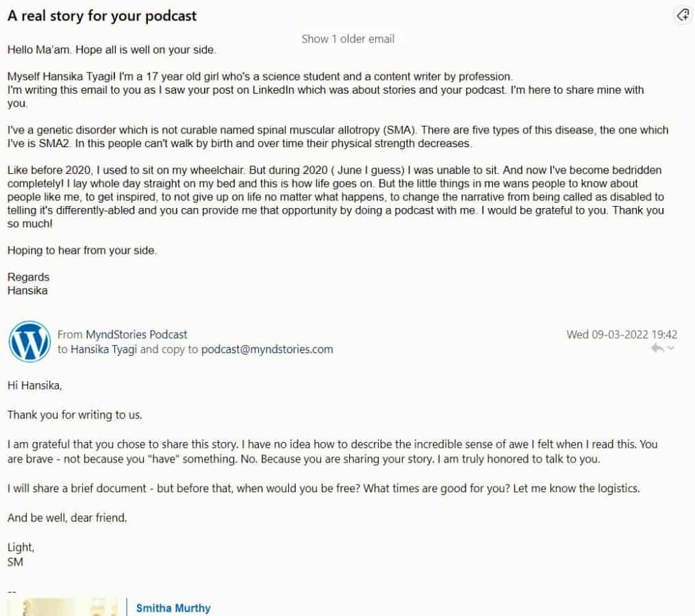Click the signature photo thumbnail
The width and height of the screenshot is (695, 616).
tap(65, 608)
